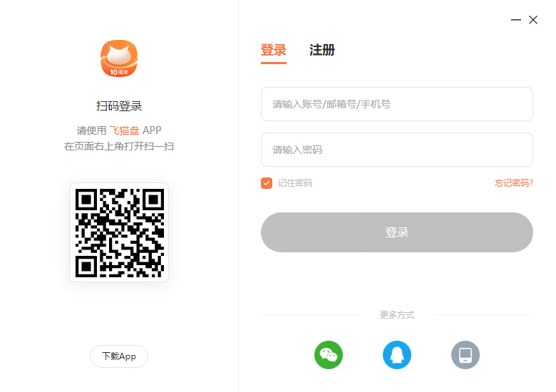
Task: Click the gray 登录 button
Action: 397,232
